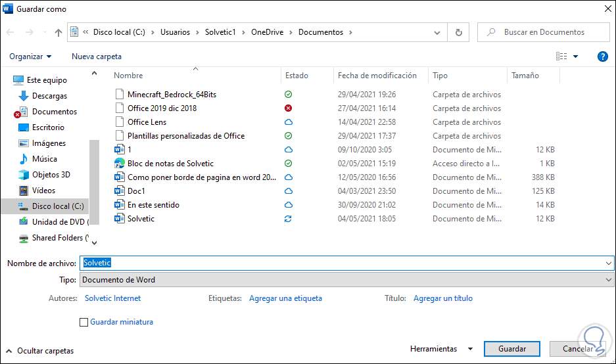Screen dimensions: 616x364
Task: Click the Guardar button
Action: (x=512, y=349)
